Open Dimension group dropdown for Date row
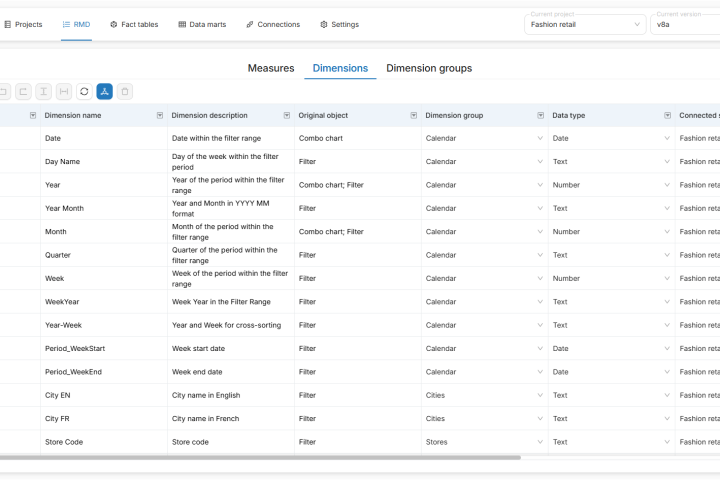Screen dimensions: 720x480 click(x=540, y=138)
